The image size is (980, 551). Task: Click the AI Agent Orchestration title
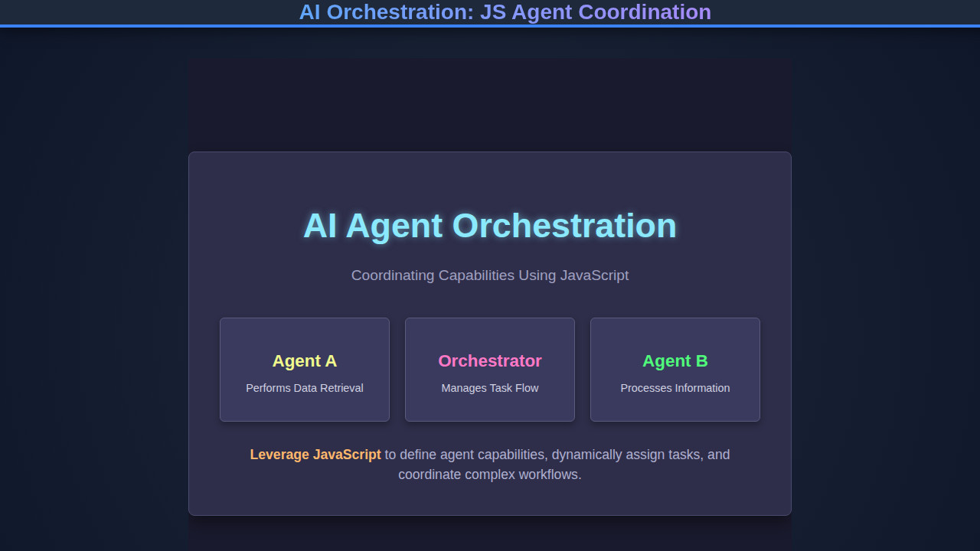pos(490,226)
